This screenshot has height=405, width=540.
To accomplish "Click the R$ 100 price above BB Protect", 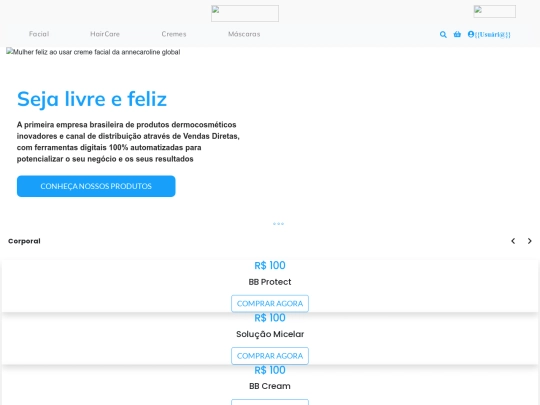I will coord(270,266).
